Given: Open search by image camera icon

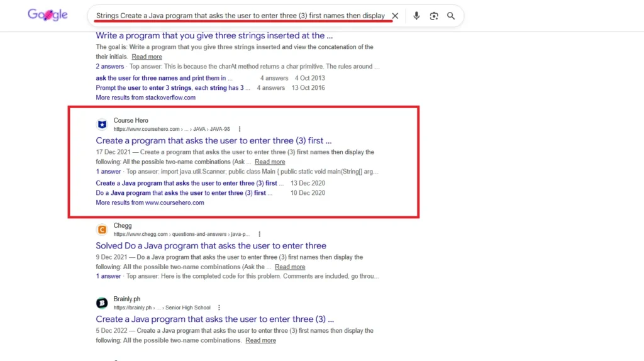Looking at the screenshot, I should tap(434, 16).
